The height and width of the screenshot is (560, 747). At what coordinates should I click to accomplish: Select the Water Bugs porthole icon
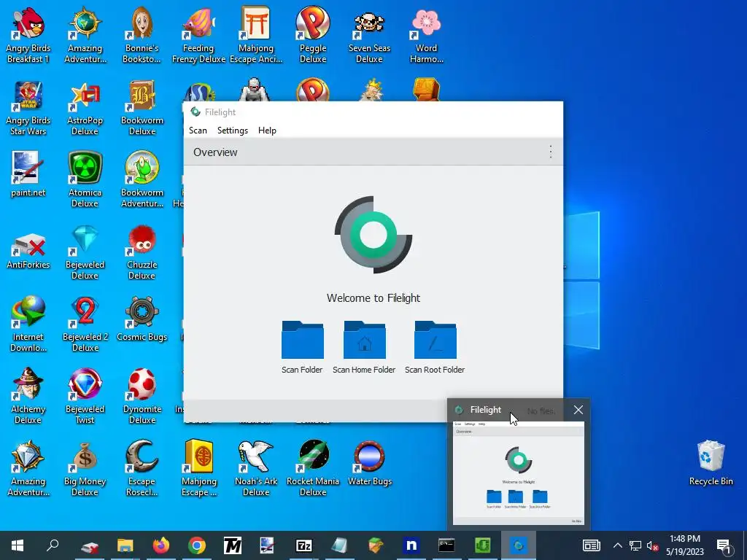click(x=370, y=464)
